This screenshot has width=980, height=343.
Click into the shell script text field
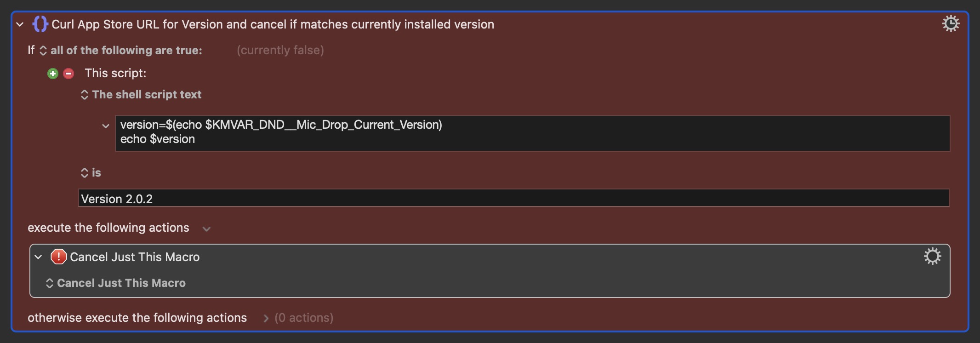[532, 133]
